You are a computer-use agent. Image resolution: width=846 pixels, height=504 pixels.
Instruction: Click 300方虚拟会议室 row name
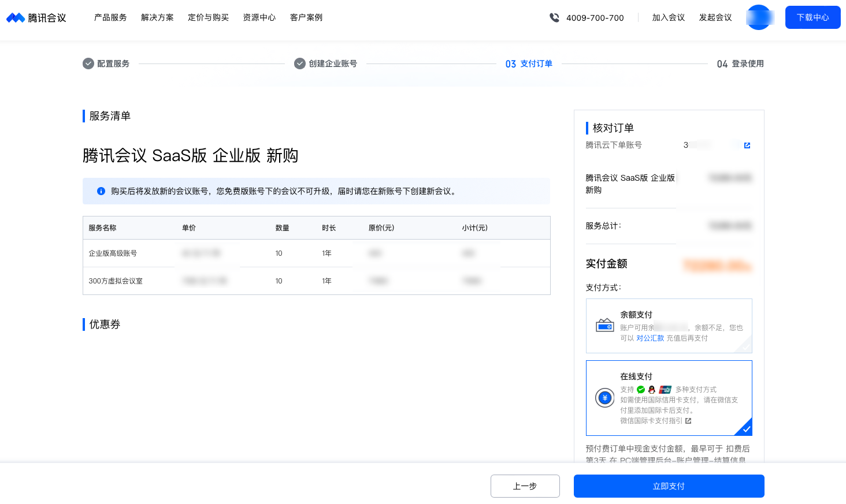[x=116, y=281]
